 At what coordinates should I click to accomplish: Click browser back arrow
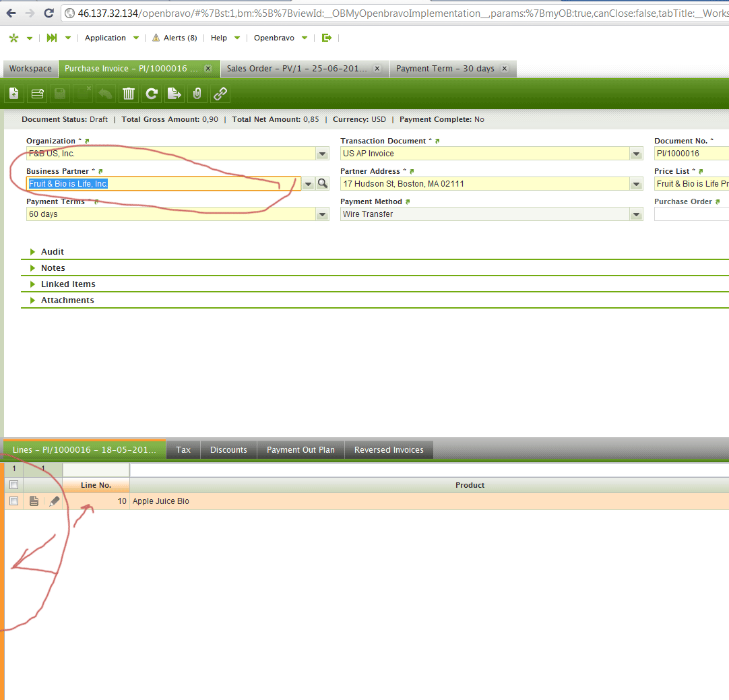click(x=11, y=13)
